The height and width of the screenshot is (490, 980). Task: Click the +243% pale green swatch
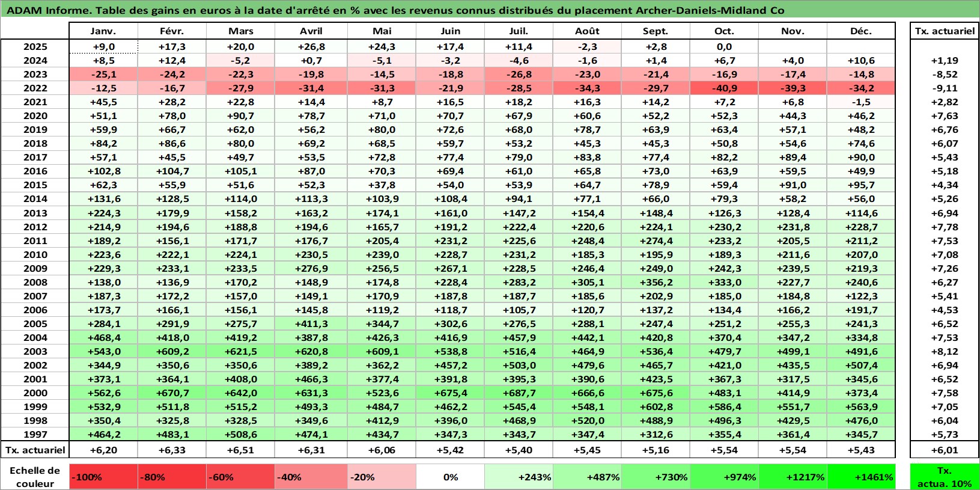pyautogui.click(x=519, y=477)
